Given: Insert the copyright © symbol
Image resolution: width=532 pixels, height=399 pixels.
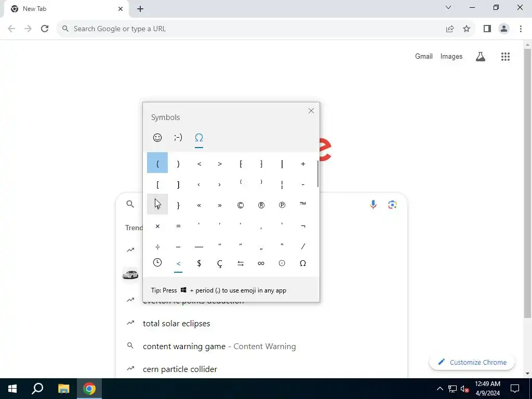Looking at the screenshot, I should [x=241, y=205].
